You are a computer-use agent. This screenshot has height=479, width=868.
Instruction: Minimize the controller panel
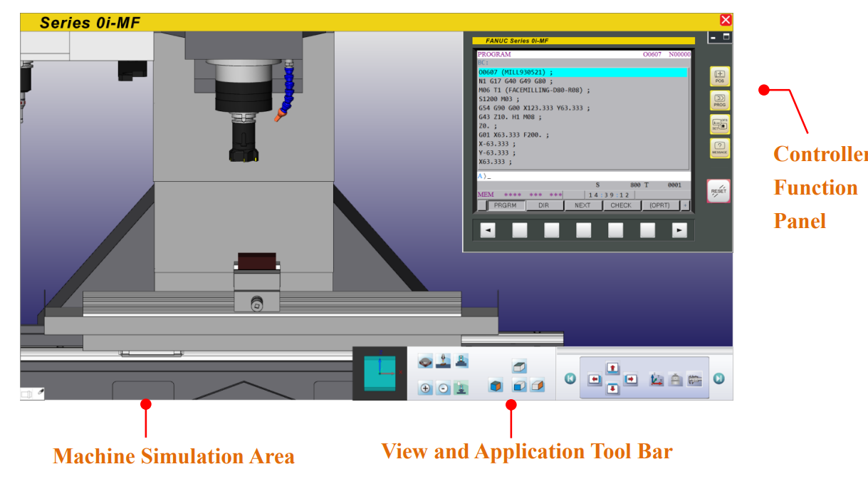pos(713,37)
